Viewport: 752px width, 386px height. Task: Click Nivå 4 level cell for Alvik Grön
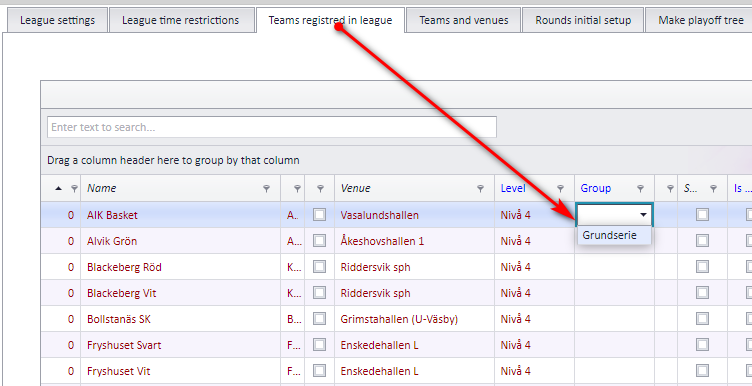pos(535,241)
